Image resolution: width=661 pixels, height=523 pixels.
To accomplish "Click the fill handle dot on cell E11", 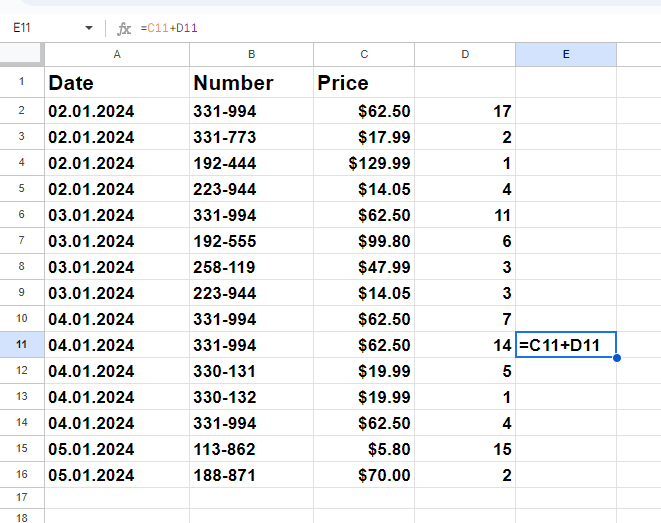I will coord(617,358).
